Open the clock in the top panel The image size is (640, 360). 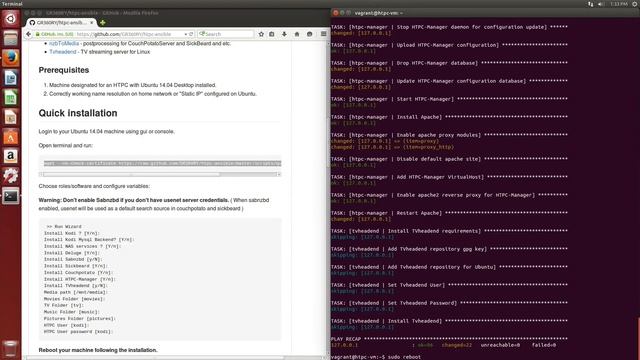[619, 4]
